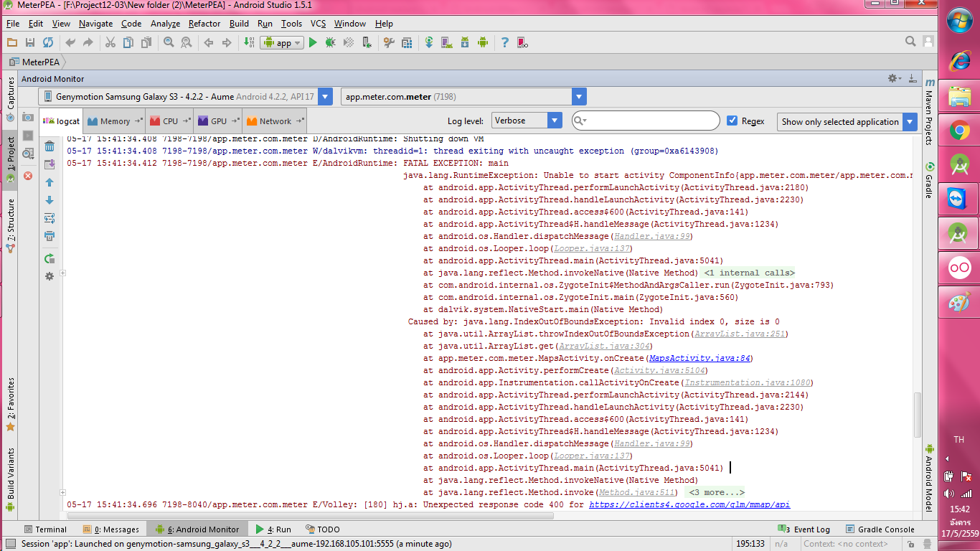980x551 pixels.
Task: Click the Search Everywhere magnifier icon
Action: point(910,42)
